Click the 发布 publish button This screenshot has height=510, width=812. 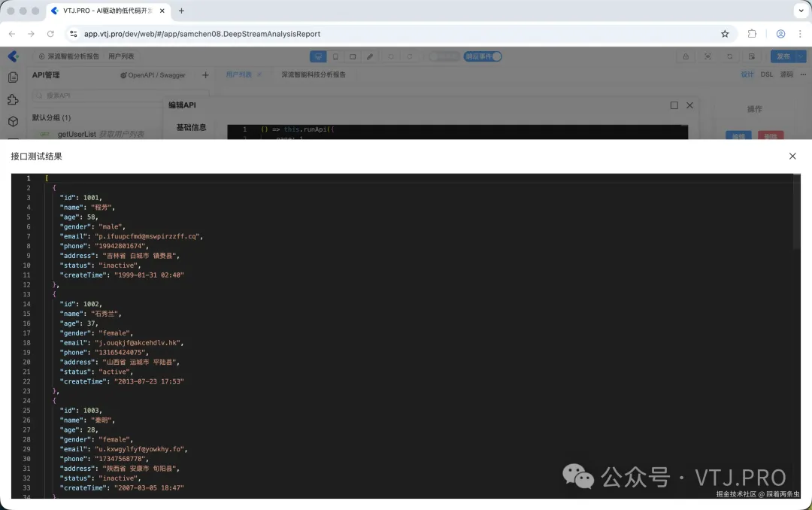coord(783,56)
